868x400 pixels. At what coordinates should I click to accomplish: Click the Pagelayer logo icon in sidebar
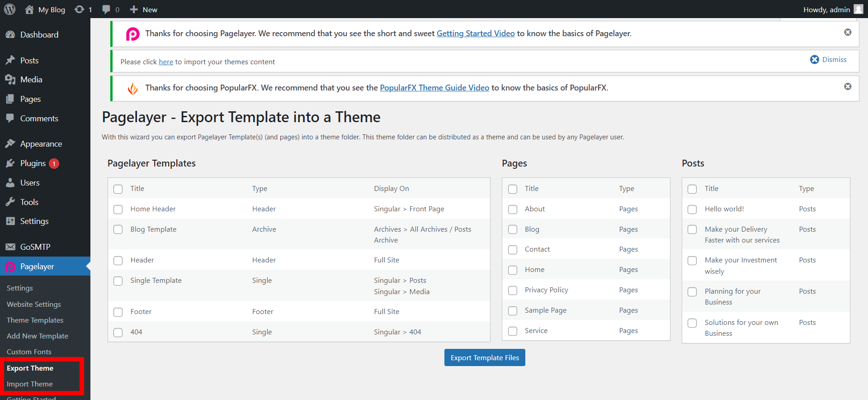click(10, 267)
